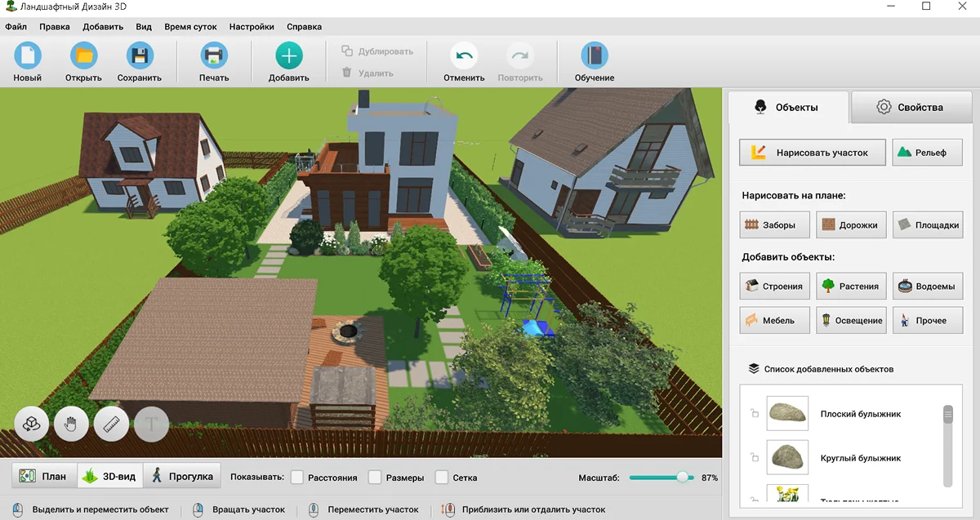Open the Настройки menu
980x520 pixels.
[x=252, y=27]
